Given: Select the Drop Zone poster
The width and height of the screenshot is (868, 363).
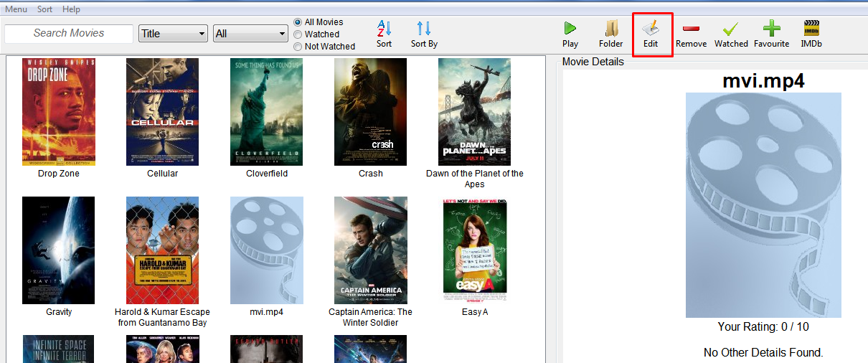Looking at the screenshot, I should click(59, 112).
